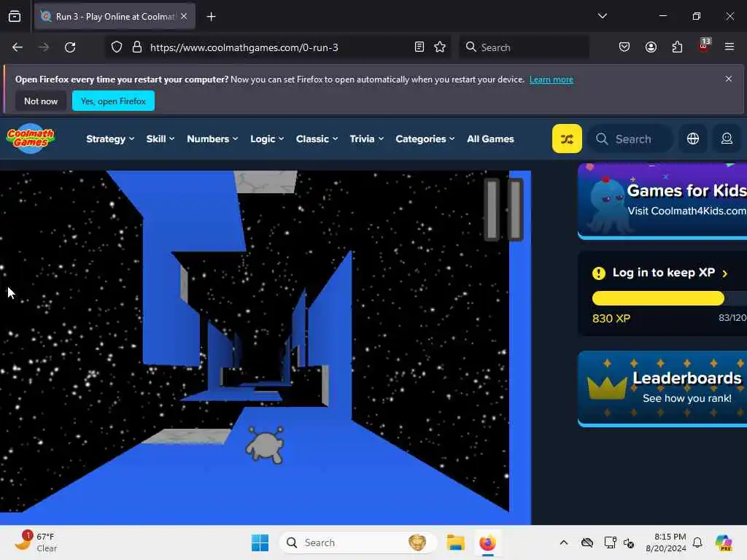This screenshot has width=747, height=560.
Task: Open the Copilot icon in taskbar
Action: click(724, 542)
